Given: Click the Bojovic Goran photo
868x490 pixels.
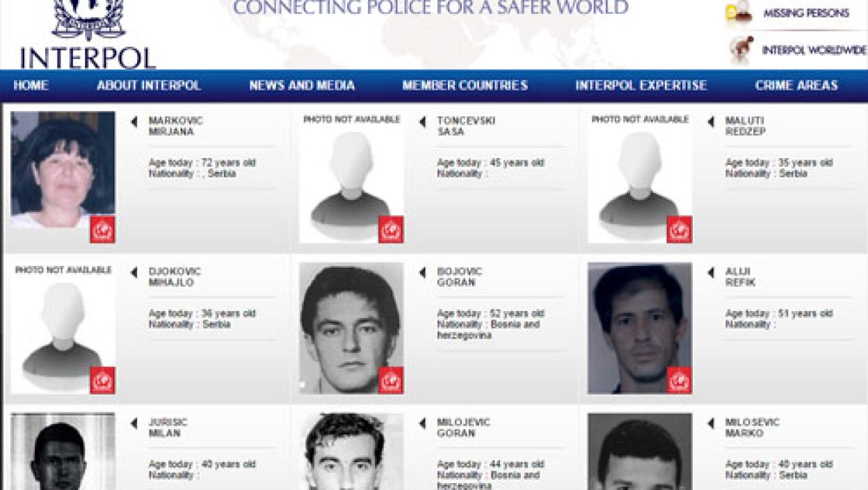Looking at the screenshot, I should (351, 329).
